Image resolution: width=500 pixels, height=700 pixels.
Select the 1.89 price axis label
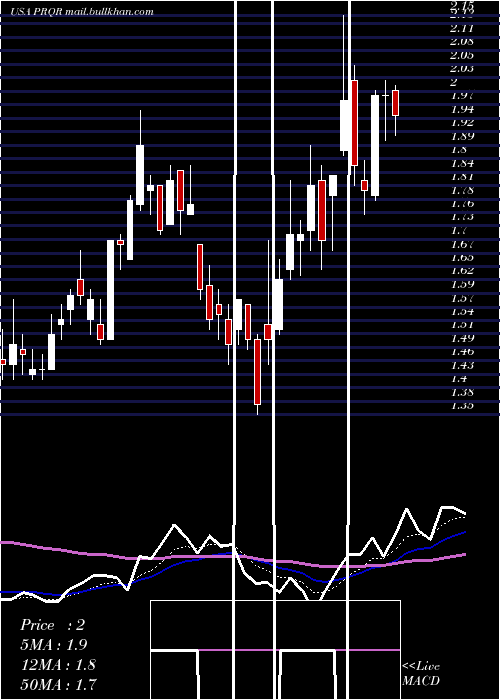462,136
